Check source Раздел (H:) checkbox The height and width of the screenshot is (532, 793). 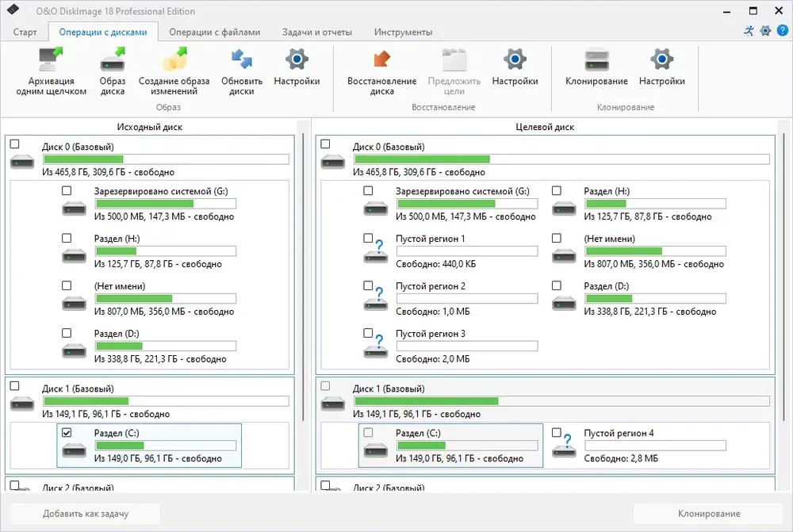pyautogui.click(x=67, y=238)
